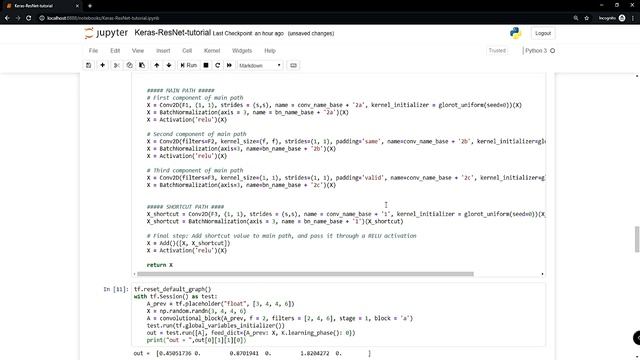Viewport: 640px width, 360px height.
Task: Restart the kernel icon
Action: [218, 65]
